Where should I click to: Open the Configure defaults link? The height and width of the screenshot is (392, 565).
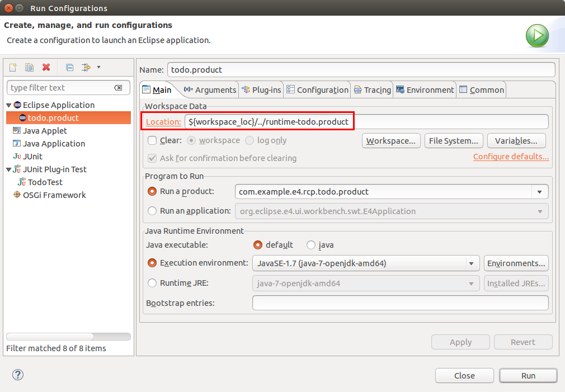click(x=511, y=157)
